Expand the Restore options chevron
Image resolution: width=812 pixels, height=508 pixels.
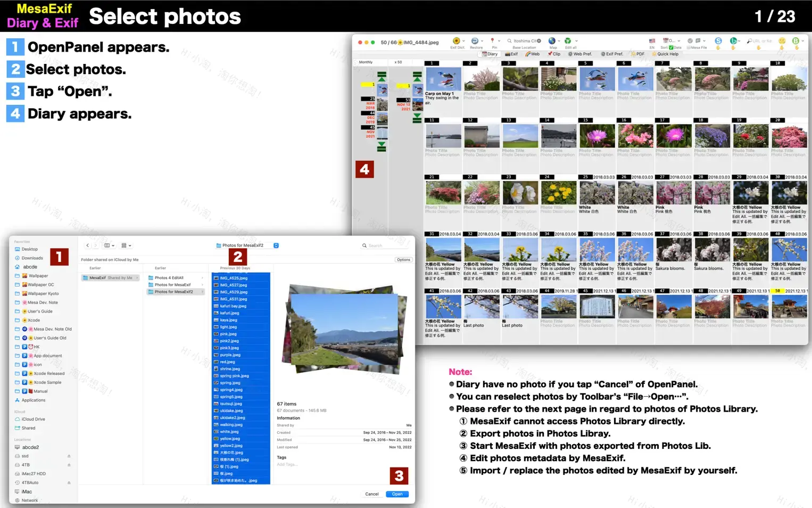click(482, 41)
